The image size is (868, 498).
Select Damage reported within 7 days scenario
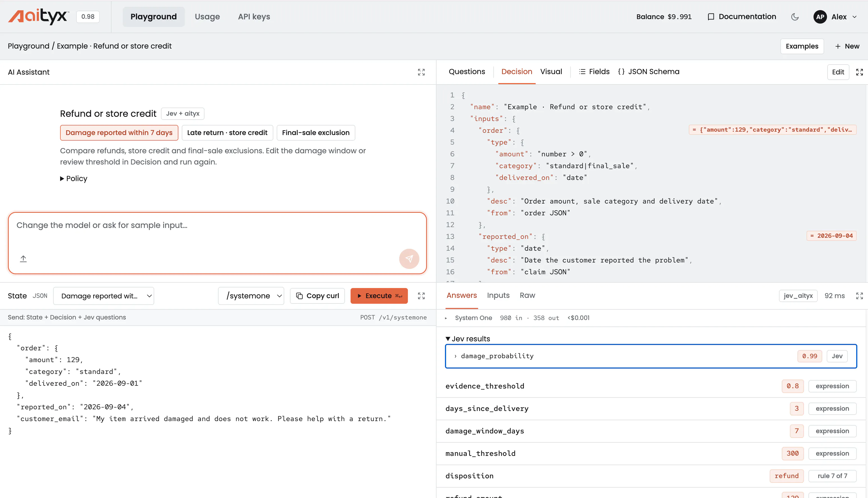119,133
